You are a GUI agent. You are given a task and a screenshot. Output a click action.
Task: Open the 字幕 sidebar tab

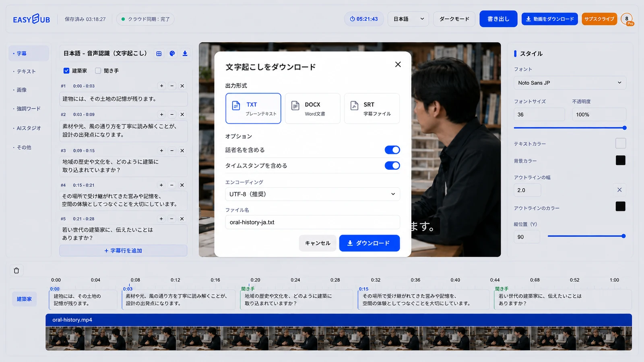[29, 53]
